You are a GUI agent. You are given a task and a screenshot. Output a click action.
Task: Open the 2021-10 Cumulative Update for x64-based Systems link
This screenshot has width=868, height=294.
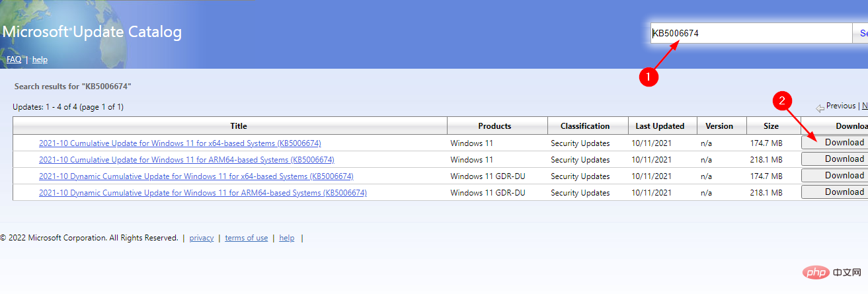pos(180,143)
